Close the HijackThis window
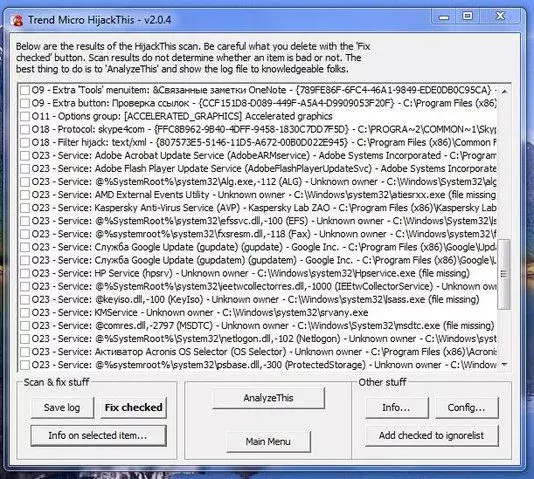This screenshot has height=479, width=534. coord(500,16)
